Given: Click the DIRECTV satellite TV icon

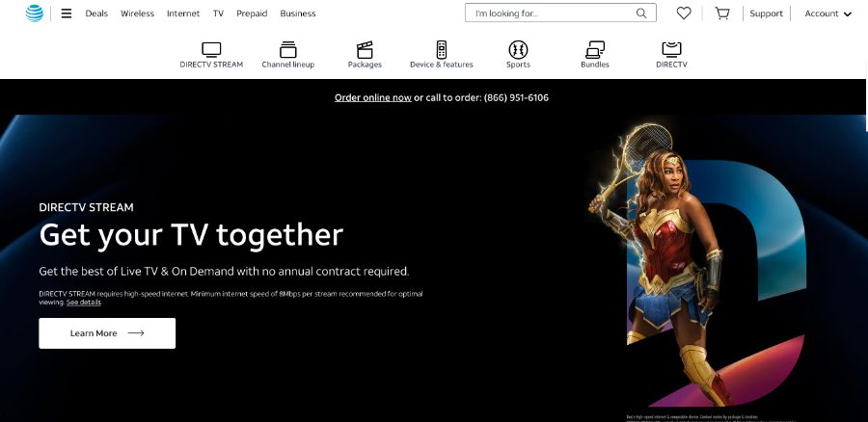Looking at the screenshot, I should (671, 50).
